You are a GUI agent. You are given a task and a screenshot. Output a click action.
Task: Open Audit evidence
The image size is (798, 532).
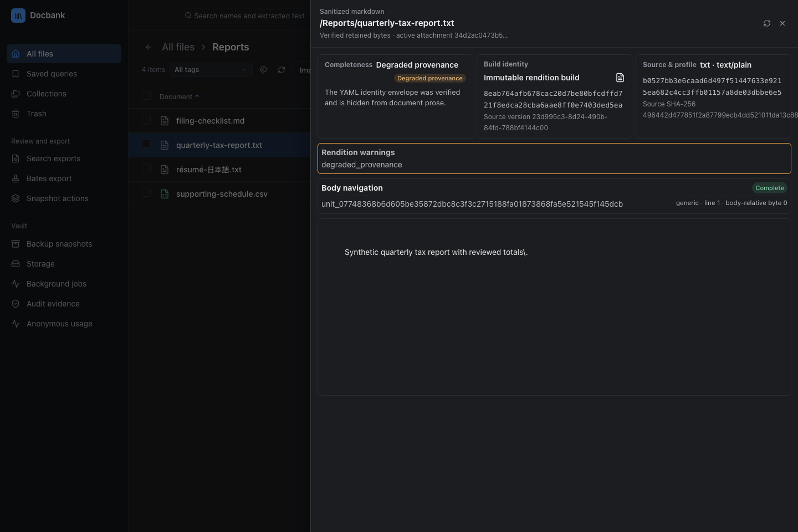(64, 304)
